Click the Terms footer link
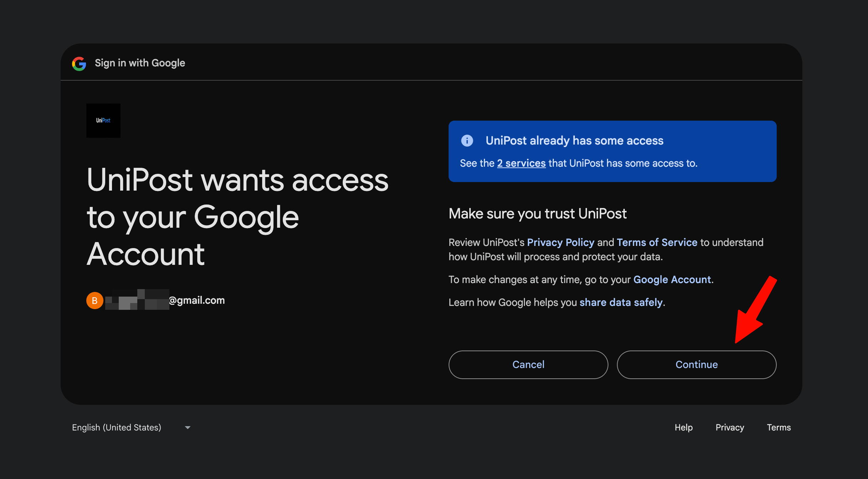The width and height of the screenshot is (868, 479). [779, 428]
